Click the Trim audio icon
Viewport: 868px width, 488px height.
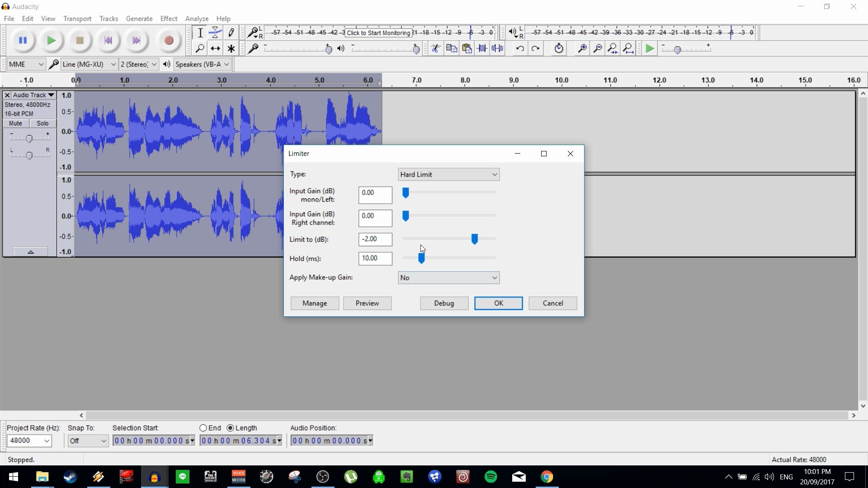point(482,48)
